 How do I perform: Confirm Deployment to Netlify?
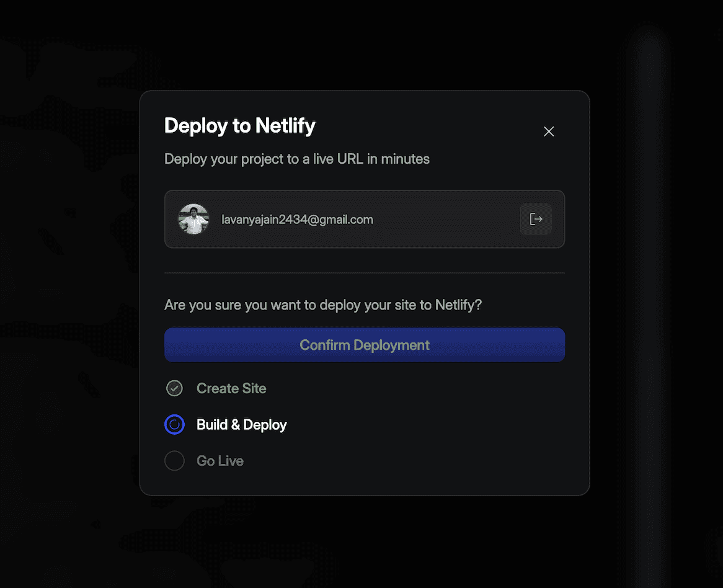365,345
